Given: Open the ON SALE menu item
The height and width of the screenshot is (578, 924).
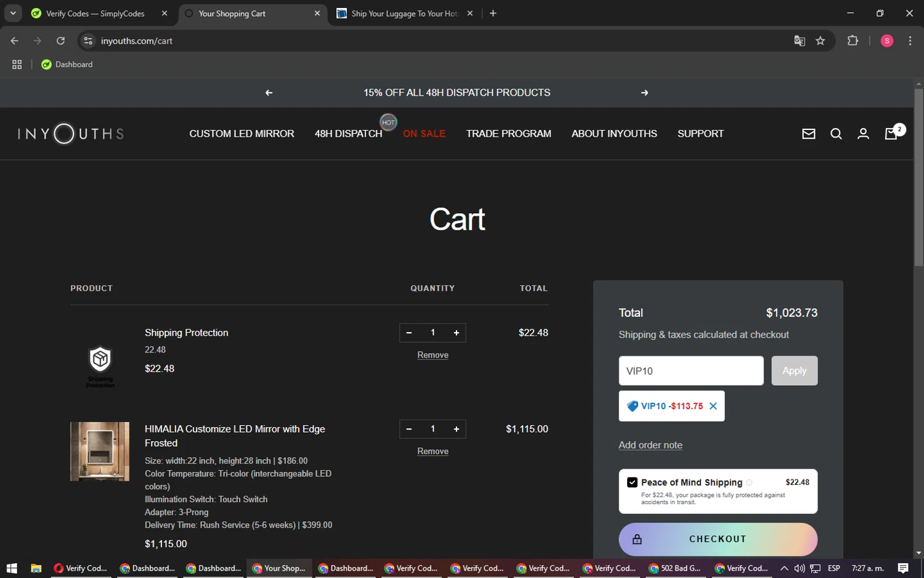Looking at the screenshot, I should (424, 134).
